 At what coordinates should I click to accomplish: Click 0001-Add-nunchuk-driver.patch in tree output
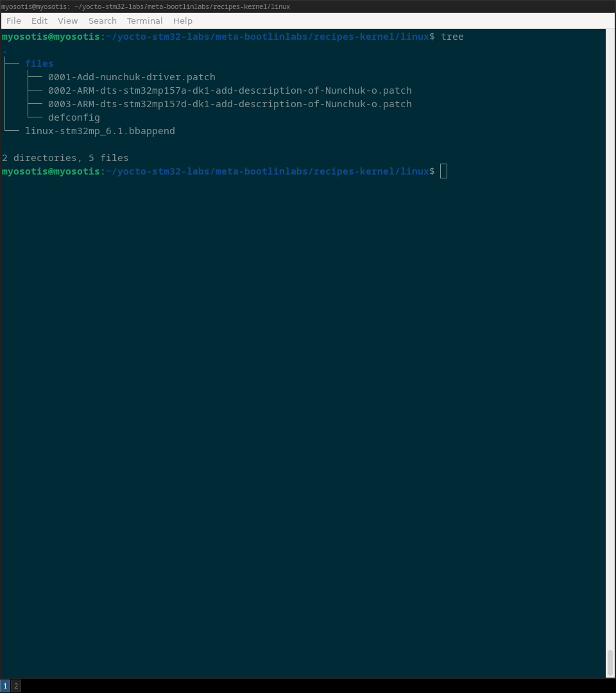[132, 77]
